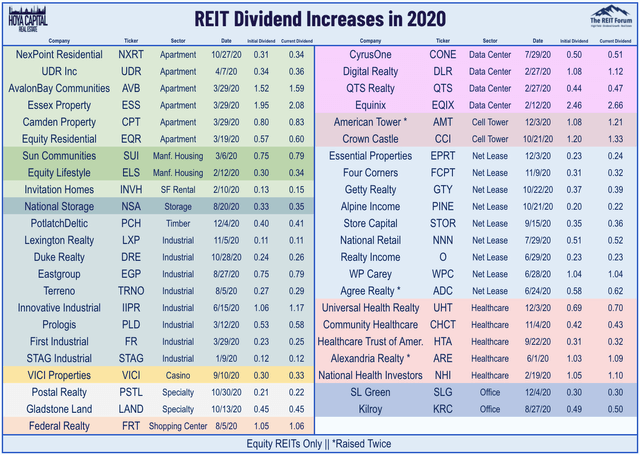The height and width of the screenshot is (455, 640).
Task: Click the DRE ticker symbol
Action: [131, 257]
